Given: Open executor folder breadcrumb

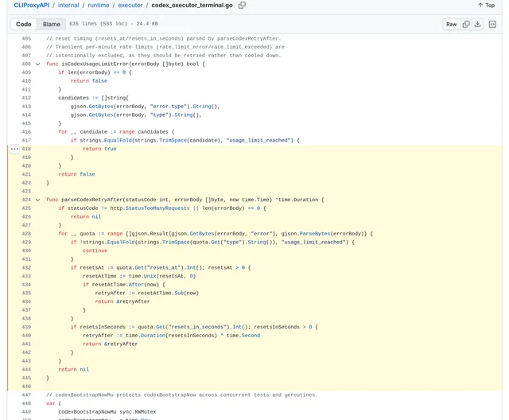Looking at the screenshot, I should click(x=130, y=6).
